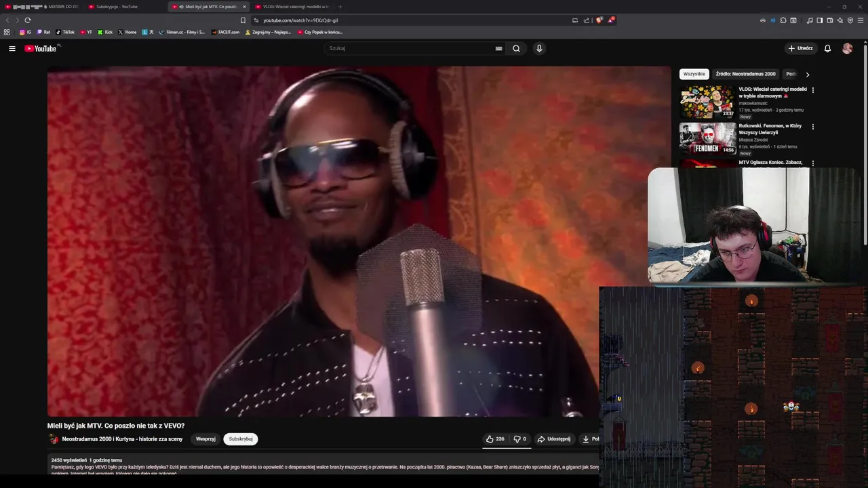
Task: Open the VLOG Wleciał catering video thumbnail
Action: (707, 102)
